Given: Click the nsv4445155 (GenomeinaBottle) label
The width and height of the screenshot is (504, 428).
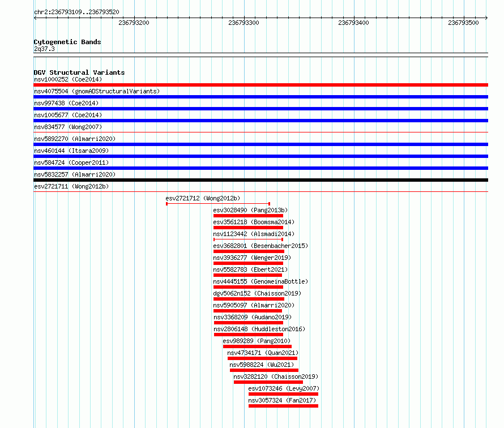Looking at the screenshot, I should tap(260, 281).
